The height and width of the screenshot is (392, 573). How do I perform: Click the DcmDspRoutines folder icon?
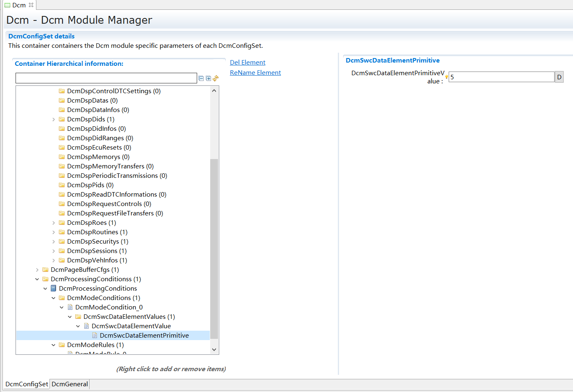[62, 232]
